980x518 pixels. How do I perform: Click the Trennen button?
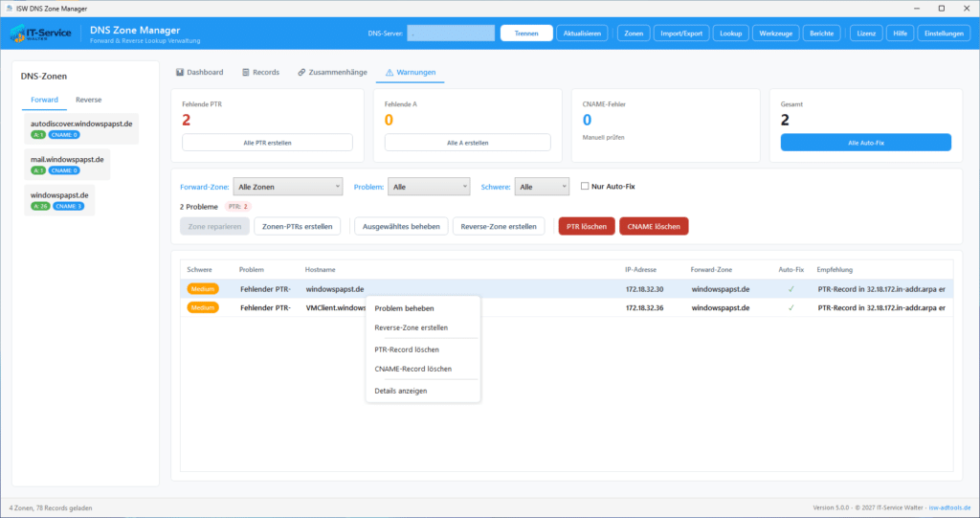point(526,34)
